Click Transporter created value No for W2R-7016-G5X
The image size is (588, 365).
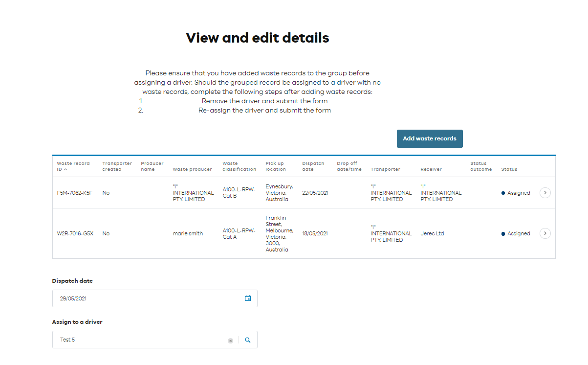[x=106, y=233]
